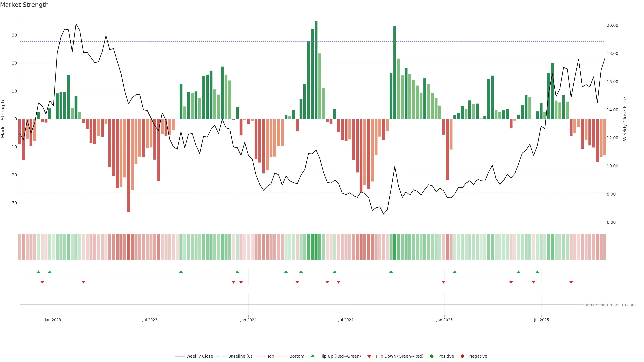Click the Market Strength chart title
The height and width of the screenshot is (362, 644).
(24, 5)
